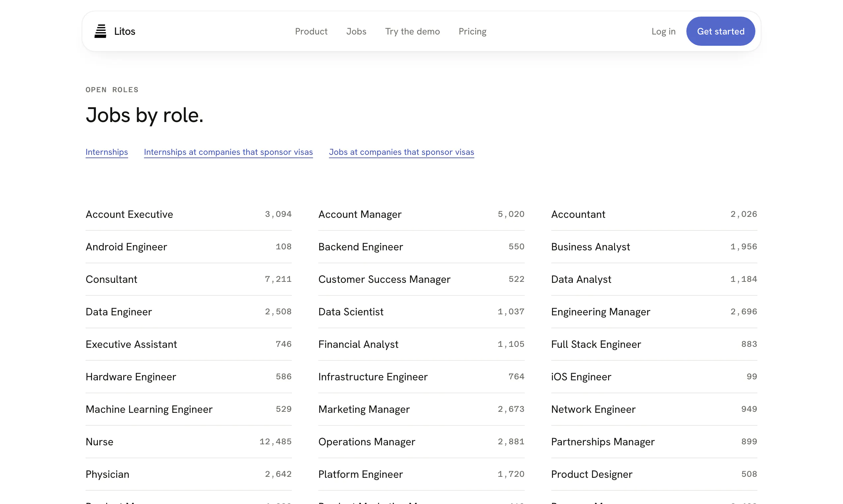The width and height of the screenshot is (843, 504).
Task: Open the Product menu item
Action: click(311, 31)
